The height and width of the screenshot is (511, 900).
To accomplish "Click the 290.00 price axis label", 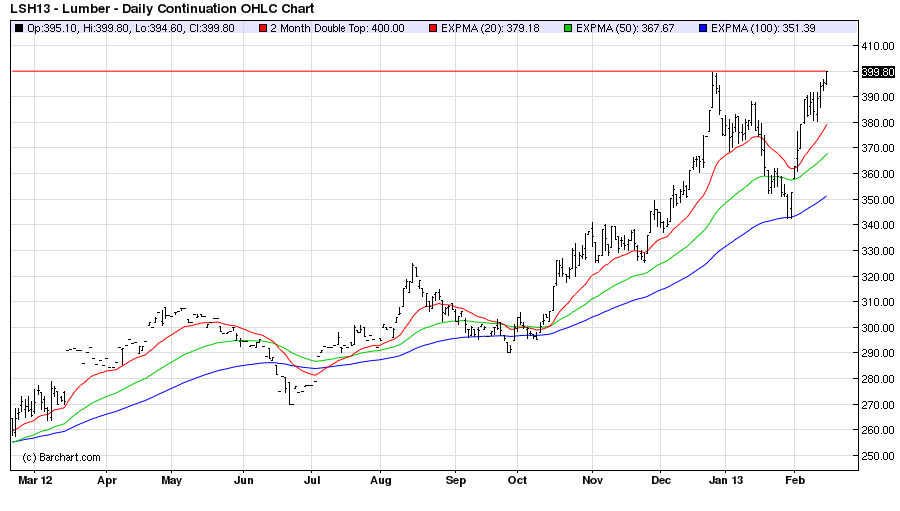I will pos(878,353).
